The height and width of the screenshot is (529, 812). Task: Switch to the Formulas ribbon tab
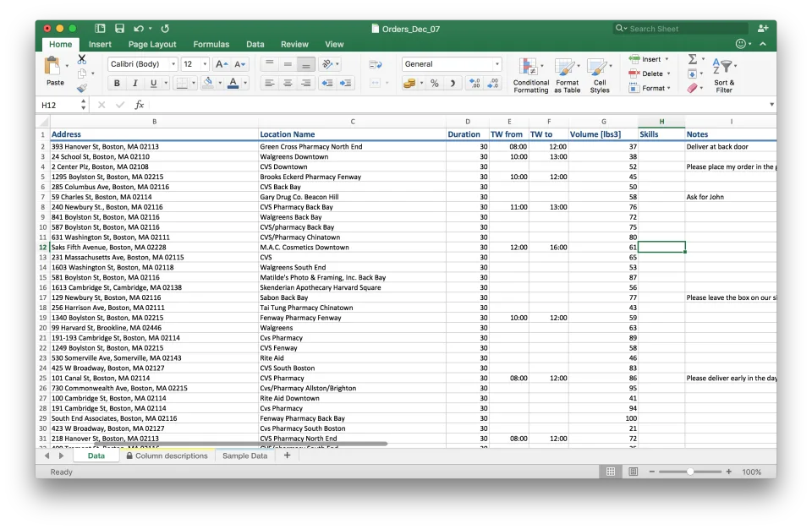coord(211,45)
